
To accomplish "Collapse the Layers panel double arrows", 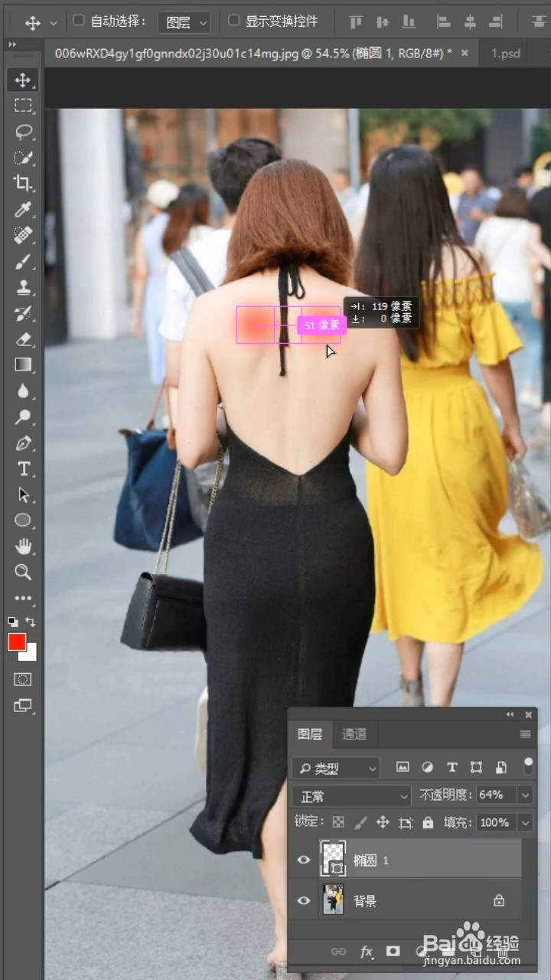I will coord(510,714).
